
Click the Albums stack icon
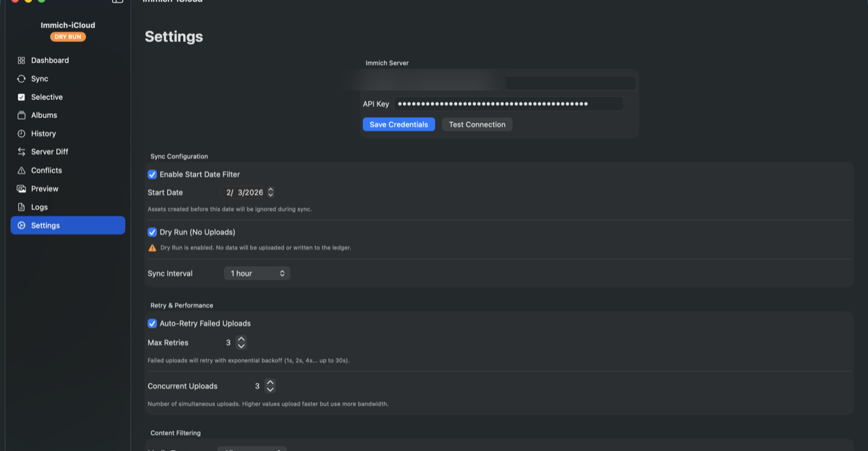(22, 115)
